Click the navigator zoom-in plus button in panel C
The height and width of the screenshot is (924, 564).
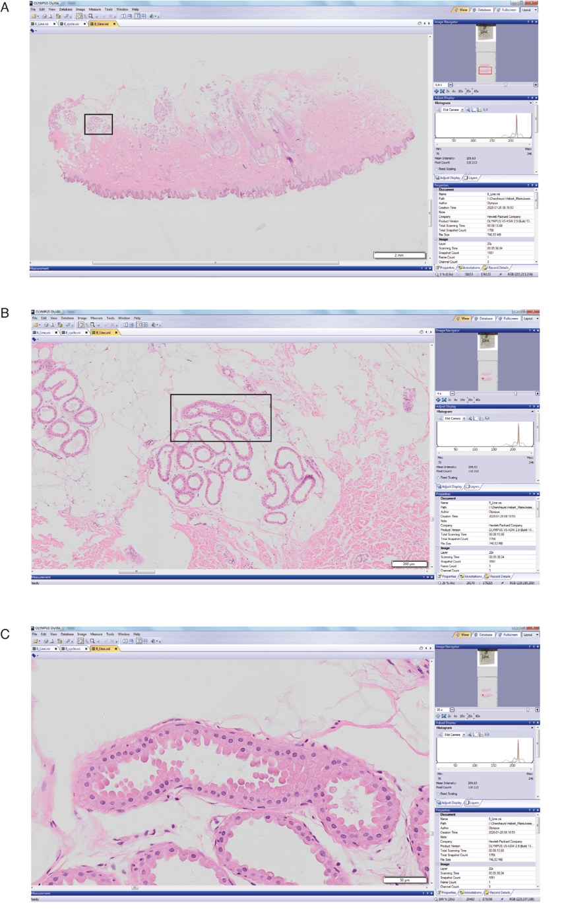537,709
